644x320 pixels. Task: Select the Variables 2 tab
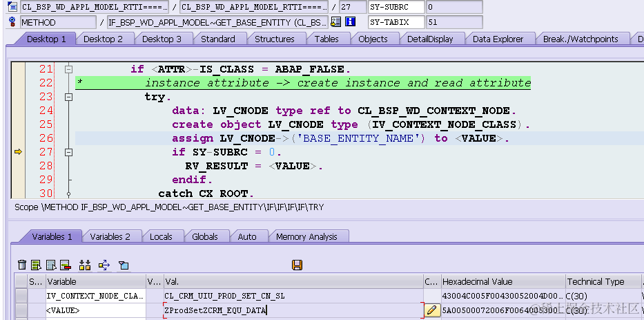coord(110,236)
